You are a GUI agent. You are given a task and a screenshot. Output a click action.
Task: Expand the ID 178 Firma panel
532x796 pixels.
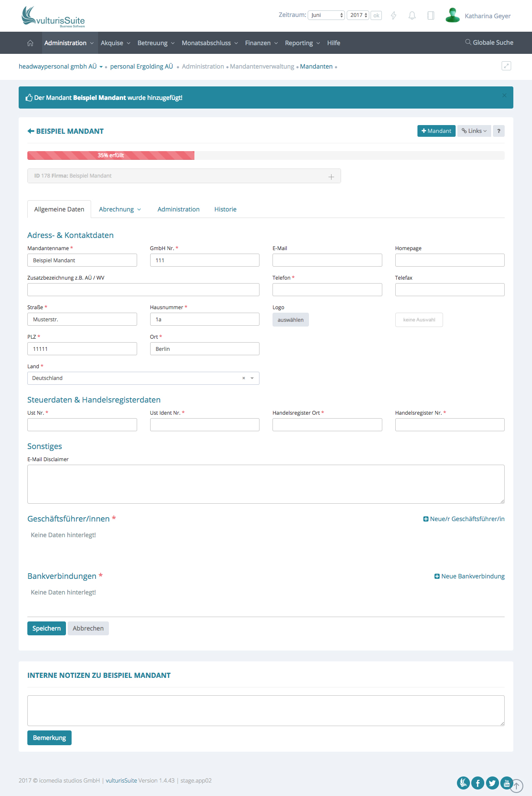pos(331,176)
